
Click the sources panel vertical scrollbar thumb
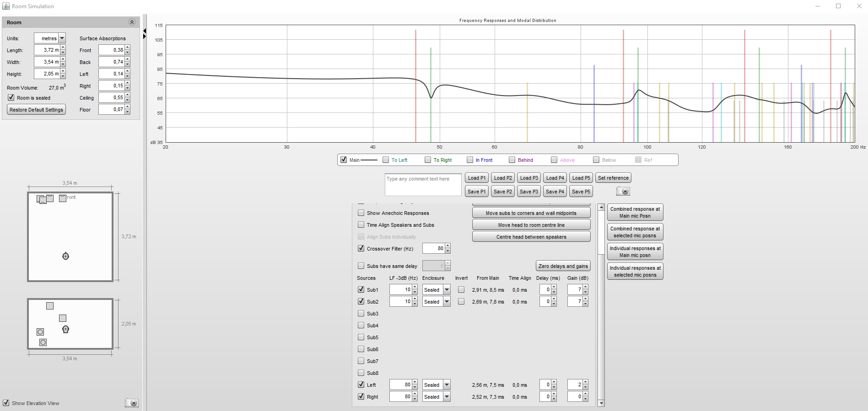click(601, 233)
